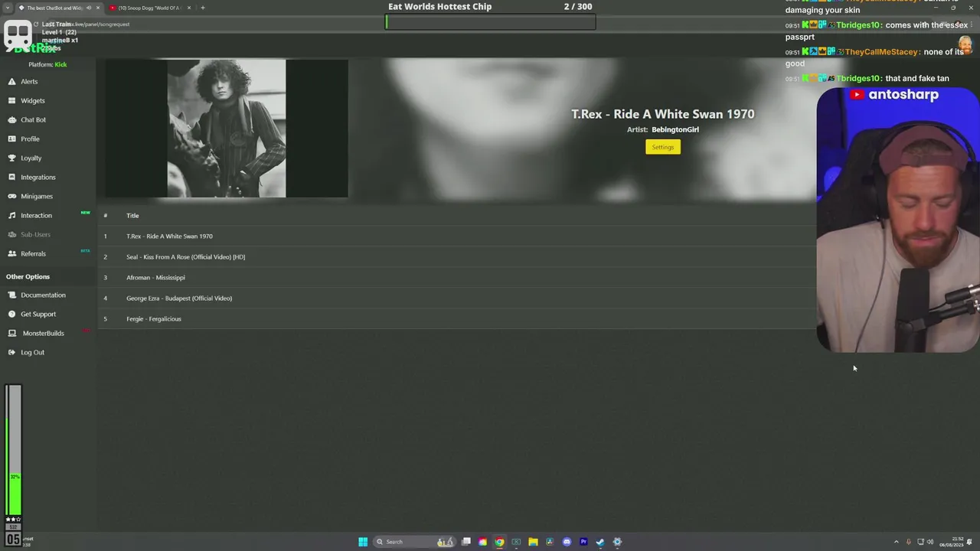This screenshot has width=980, height=551.
Task: Click the yellow Settings button
Action: (x=663, y=147)
